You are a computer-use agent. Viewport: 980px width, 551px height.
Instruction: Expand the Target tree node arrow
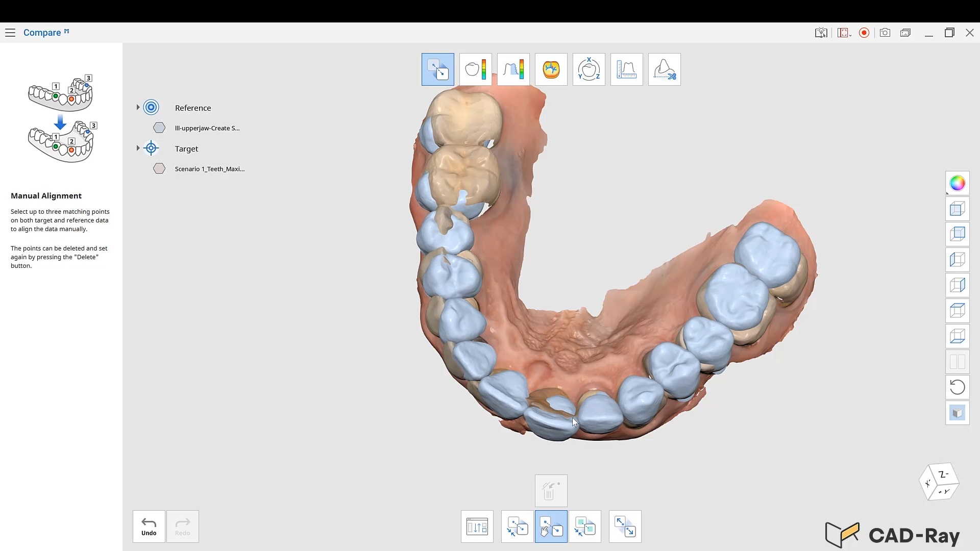(138, 148)
